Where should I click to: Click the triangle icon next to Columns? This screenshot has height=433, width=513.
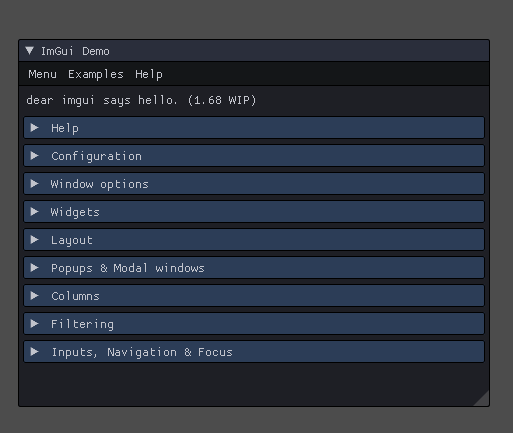[x=34, y=296]
